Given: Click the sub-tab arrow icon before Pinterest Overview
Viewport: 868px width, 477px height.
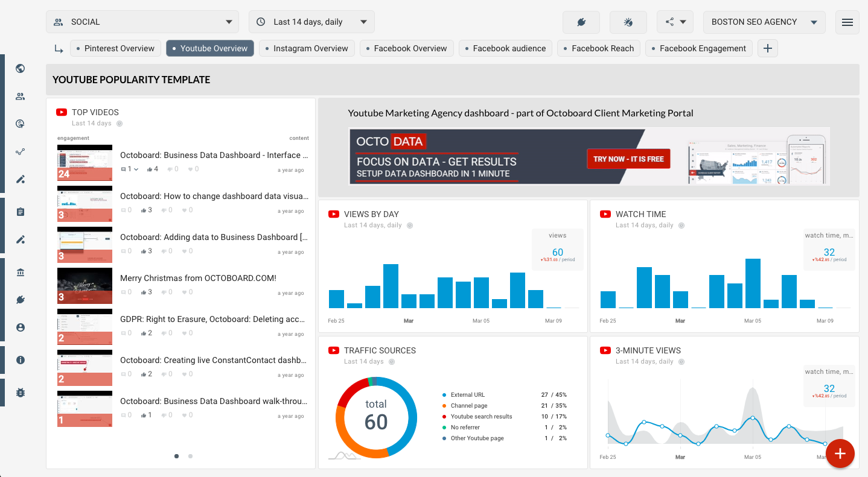Looking at the screenshot, I should coord(59,49).
